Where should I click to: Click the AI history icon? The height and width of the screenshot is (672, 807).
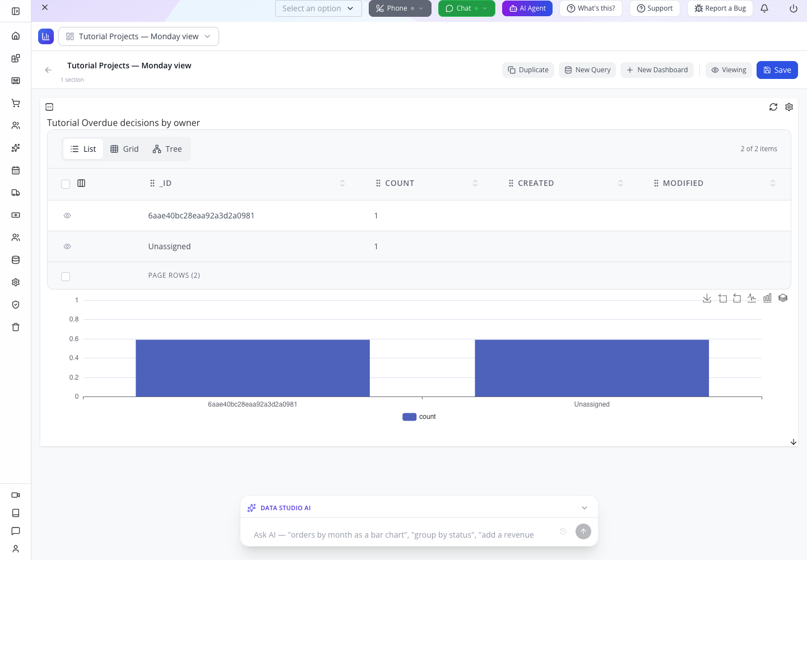tap(563, 531)
